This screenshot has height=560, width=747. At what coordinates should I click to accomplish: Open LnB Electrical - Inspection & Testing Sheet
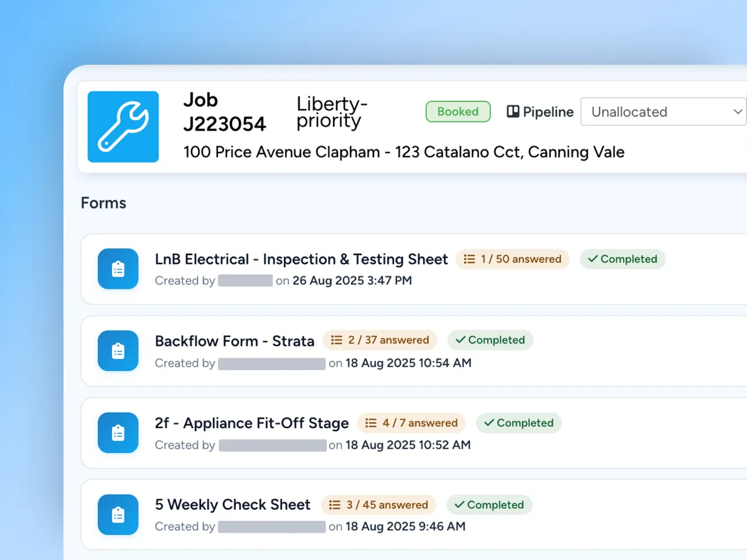[301, 259]
